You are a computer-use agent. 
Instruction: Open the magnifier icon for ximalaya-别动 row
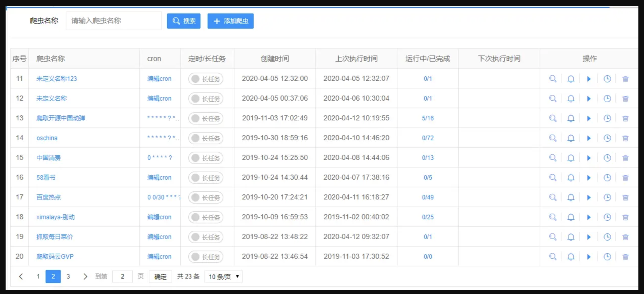pos(553,217)
